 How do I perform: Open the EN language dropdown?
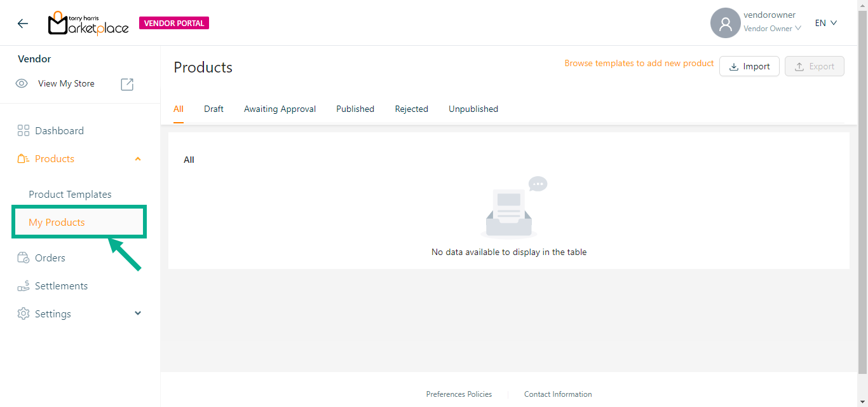tap(826, 23)
